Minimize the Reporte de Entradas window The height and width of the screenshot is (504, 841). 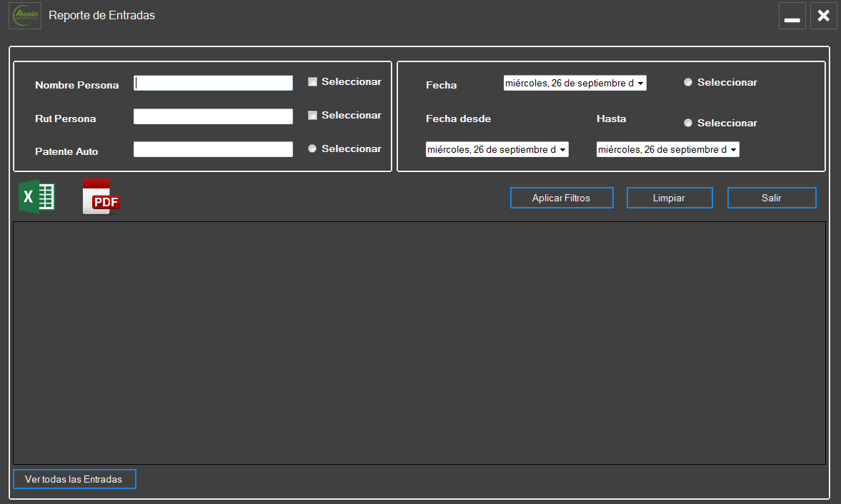792,16
